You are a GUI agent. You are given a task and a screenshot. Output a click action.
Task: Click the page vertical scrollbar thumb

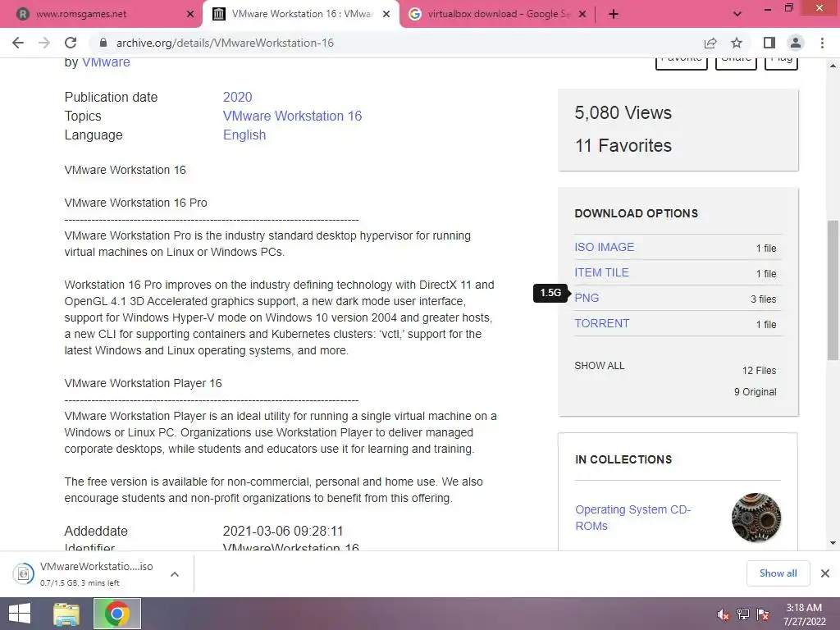(x=833, y=290)
